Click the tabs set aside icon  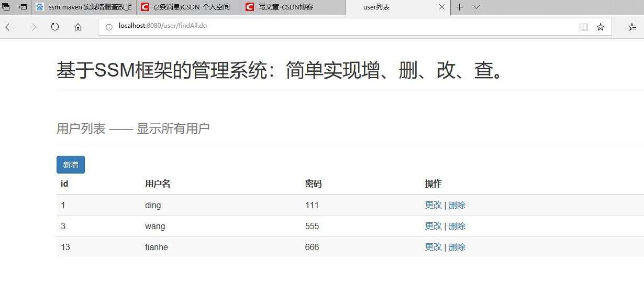pos(6,7)
